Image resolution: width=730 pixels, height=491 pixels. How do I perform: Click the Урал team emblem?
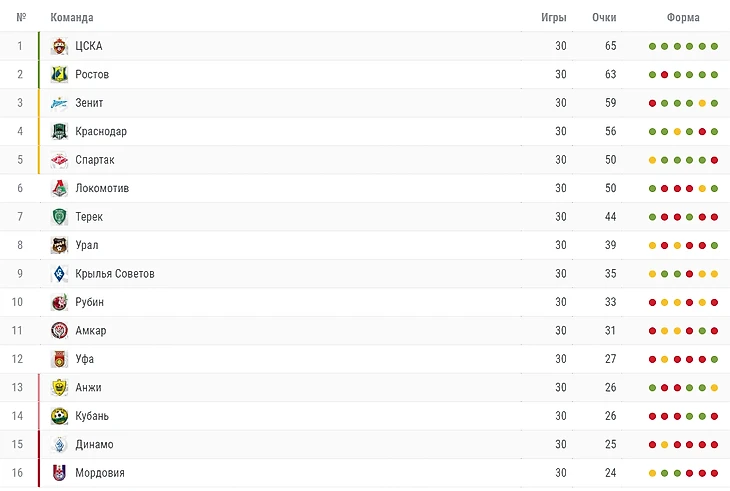point(59,245)
